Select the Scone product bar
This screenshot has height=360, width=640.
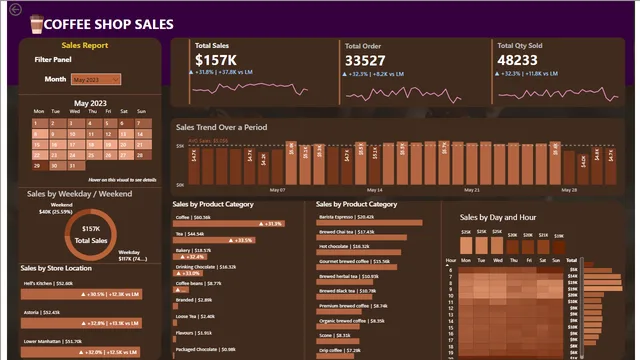(338, 341)
